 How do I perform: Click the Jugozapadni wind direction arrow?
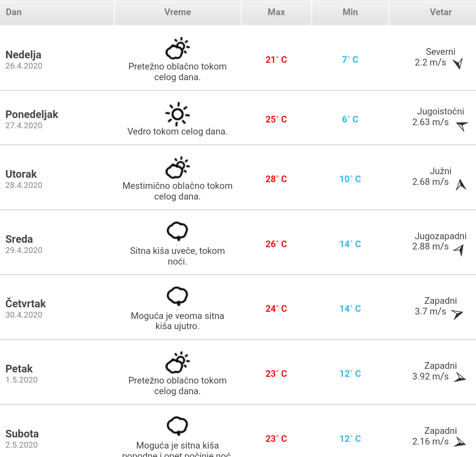[459, 250]
